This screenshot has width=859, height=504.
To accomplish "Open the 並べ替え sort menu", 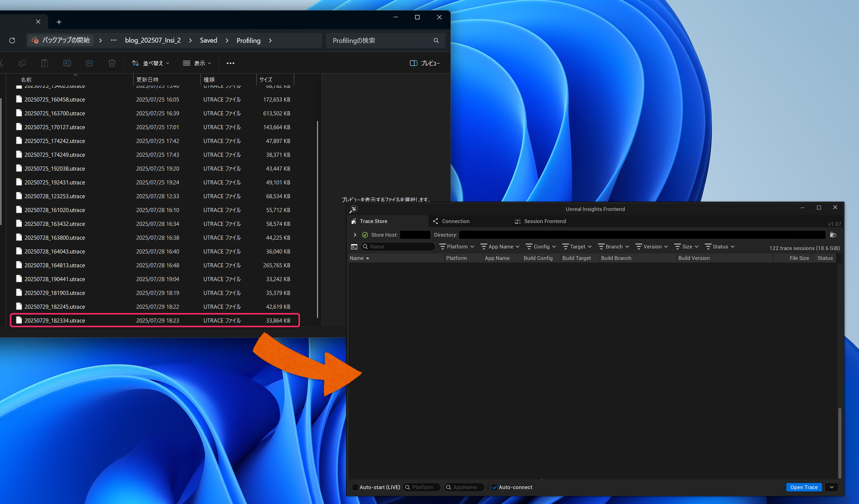I will tap(150, 63).
